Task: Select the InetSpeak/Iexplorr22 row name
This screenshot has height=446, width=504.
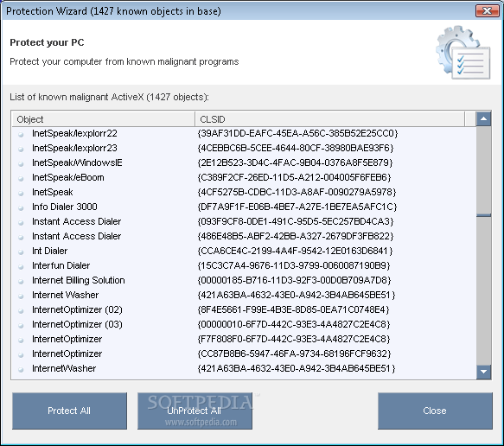Action: [74, 133]
